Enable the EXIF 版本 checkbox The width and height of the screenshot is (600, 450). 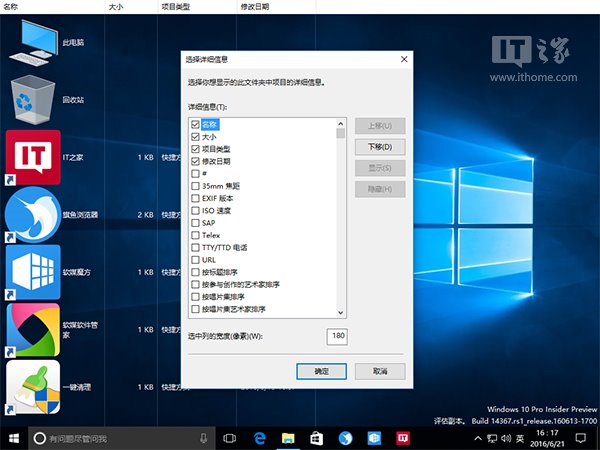195,198
